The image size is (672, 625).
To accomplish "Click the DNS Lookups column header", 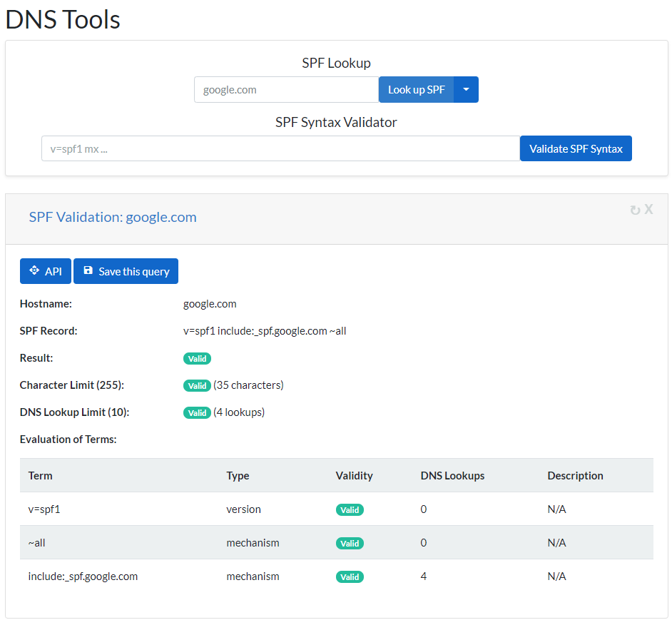I will 452,476.
